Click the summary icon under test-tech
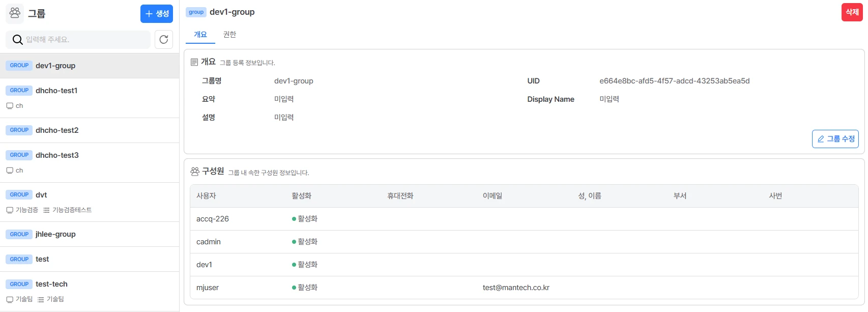868x312 pixels. [x=10, y=299]
